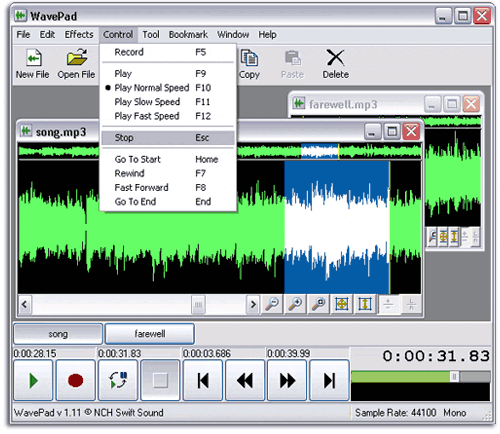Image resolution: width=500 pixels, height=434 pixels.
Task: Choose Rewind in the Control menu
Action: pos(168,173)
